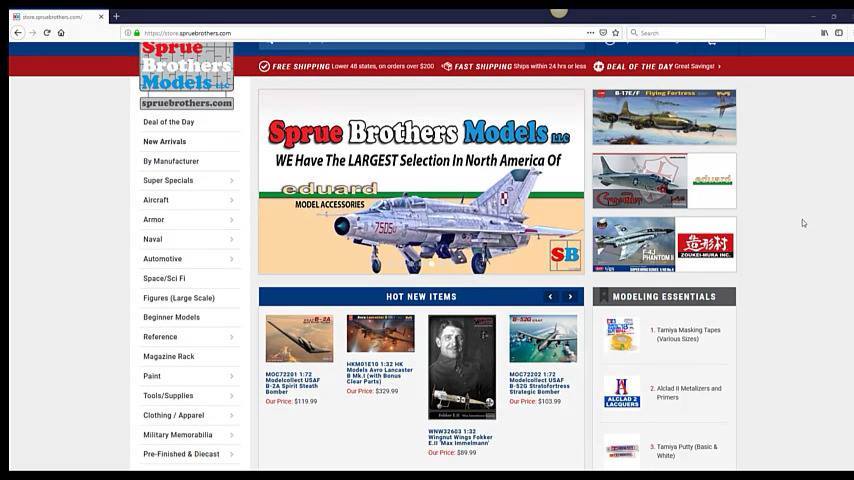Toggle the sidebar icon in the toolbar
The height and width of the screenshot is (480, 854).
(839, 33)
